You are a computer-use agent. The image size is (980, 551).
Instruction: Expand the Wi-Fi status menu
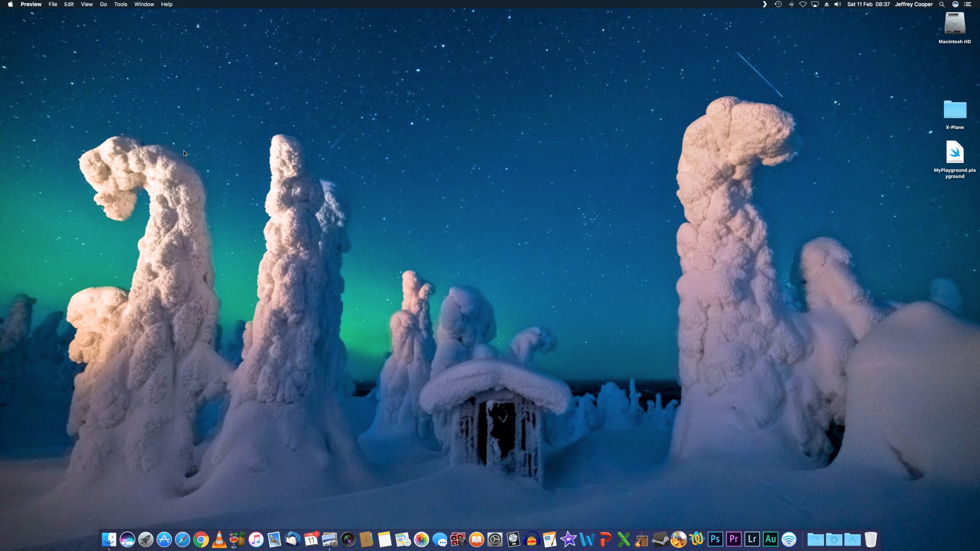[803, 4]
